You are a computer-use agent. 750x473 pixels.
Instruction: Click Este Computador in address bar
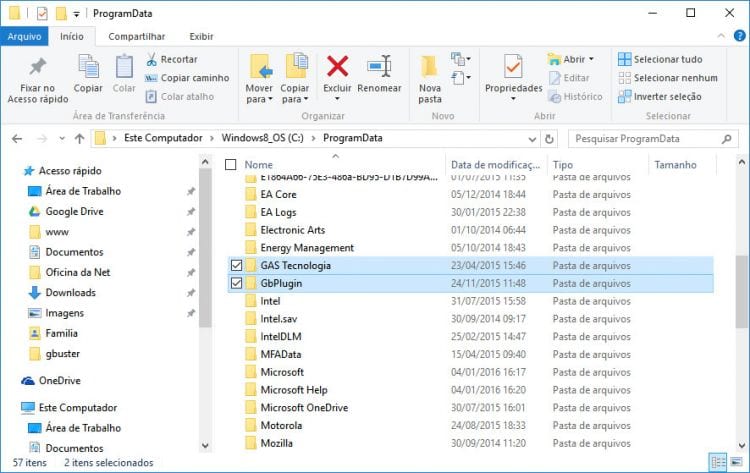click(x=163, y=138)
